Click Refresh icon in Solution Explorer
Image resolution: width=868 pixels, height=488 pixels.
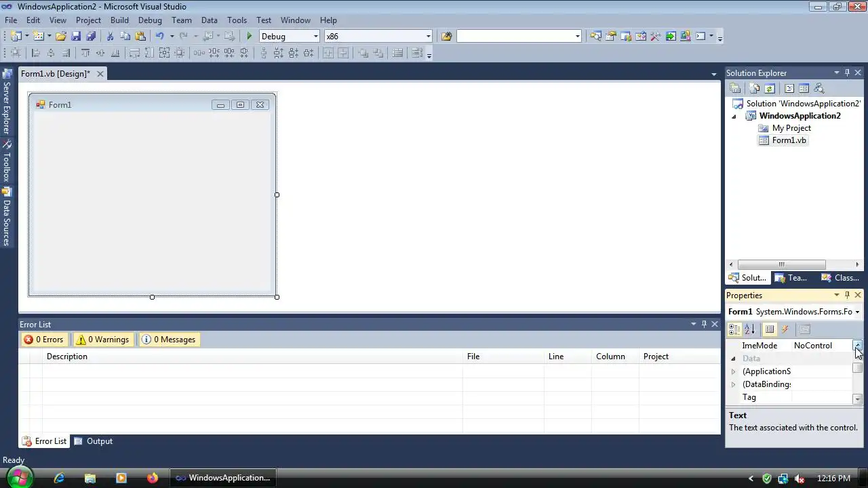pos(770,88)
